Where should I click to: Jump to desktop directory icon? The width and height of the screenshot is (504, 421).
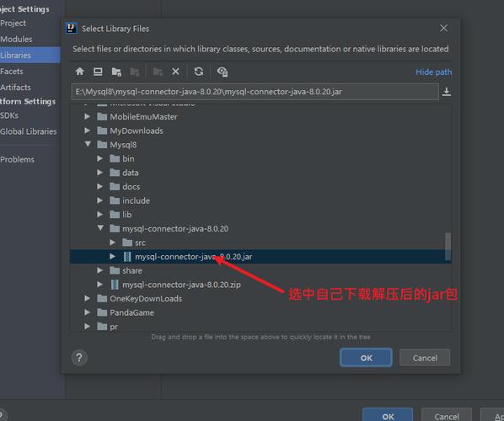coord(98,72)
